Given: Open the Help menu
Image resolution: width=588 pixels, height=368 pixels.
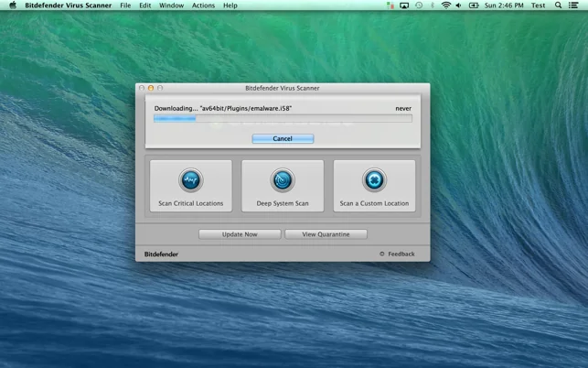Looking at the screenshot, I should (230, 5).
